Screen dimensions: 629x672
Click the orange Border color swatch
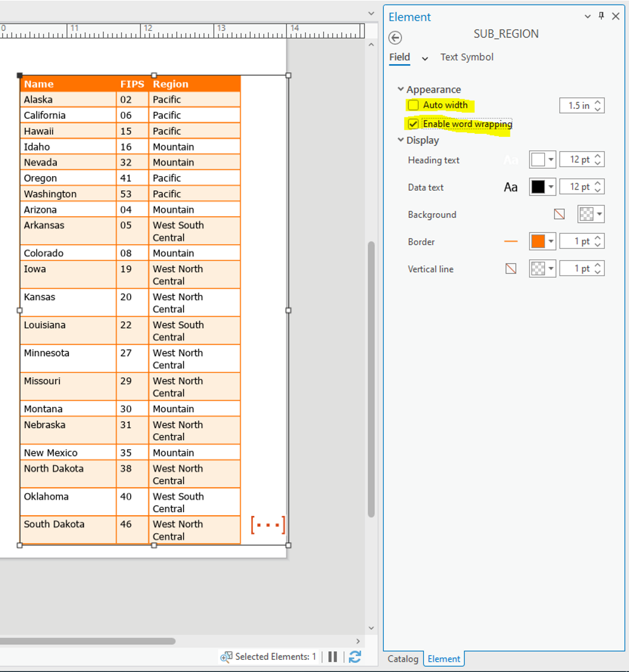pos(539,241)
